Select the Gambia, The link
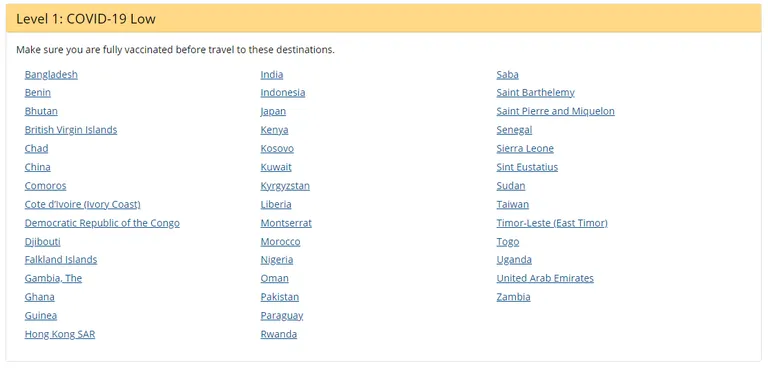Viewport: 768px width, 368px height. [x=53, y=278]
